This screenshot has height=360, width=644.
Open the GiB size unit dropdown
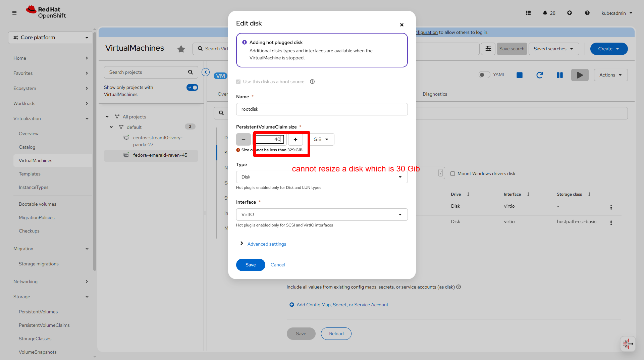321,140
